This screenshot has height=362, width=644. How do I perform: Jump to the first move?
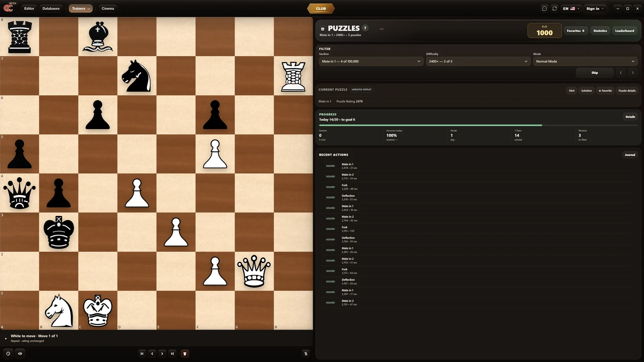142,354
